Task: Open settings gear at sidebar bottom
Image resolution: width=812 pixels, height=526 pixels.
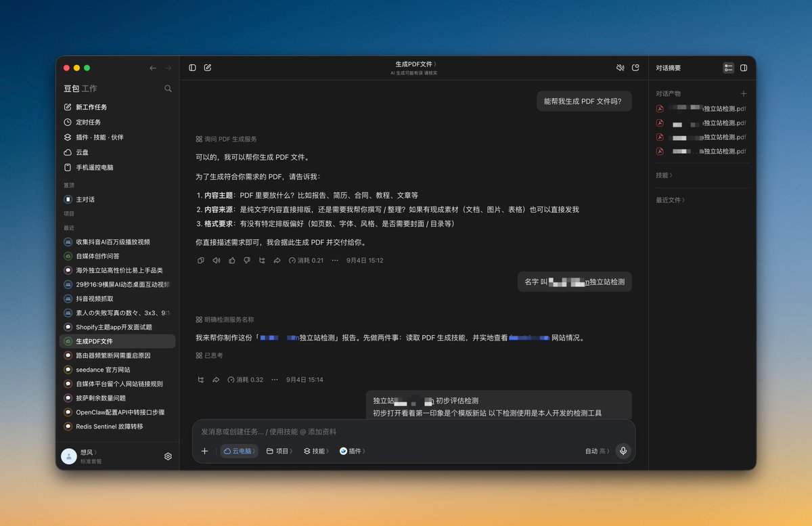Action: pyautogui.click(x=168, y=456)
